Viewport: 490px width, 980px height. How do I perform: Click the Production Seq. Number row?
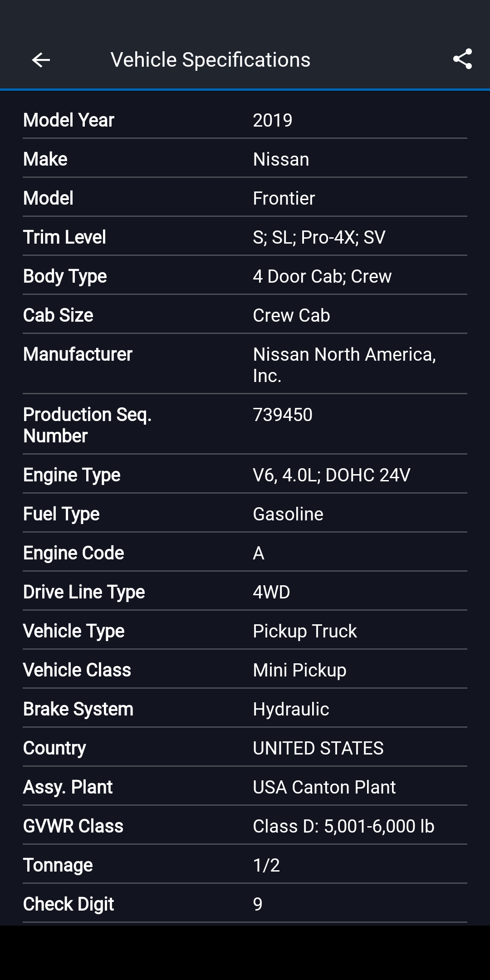(x=245, y=424)
